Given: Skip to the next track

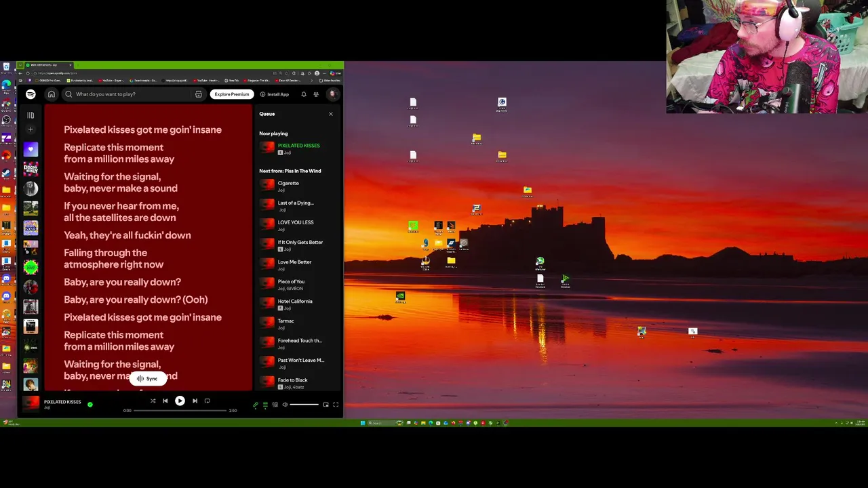Looking at the screenshot, I should pos(195,401).
